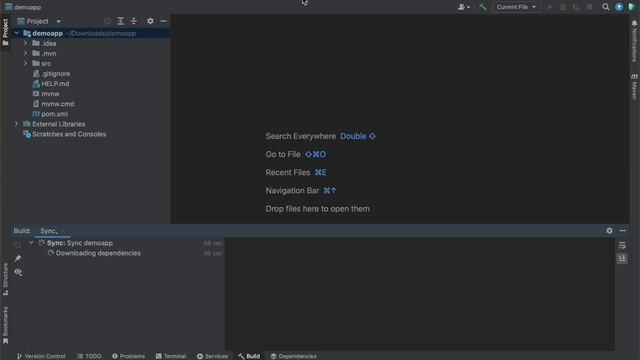Open Project panel gear options
Viewport: 640px width, 360px height.
coord(150,21)
